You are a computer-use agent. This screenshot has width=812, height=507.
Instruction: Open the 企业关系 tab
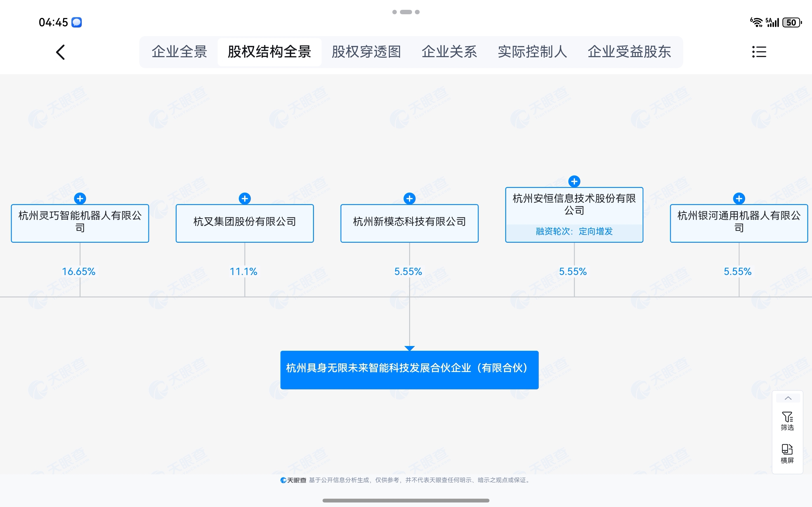449,52
